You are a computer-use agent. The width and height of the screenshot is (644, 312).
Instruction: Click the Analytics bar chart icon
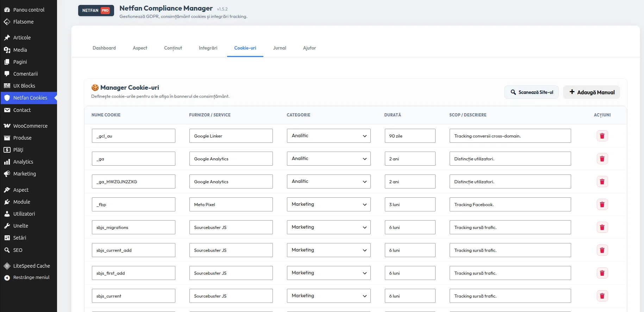[x=7, y=162]
